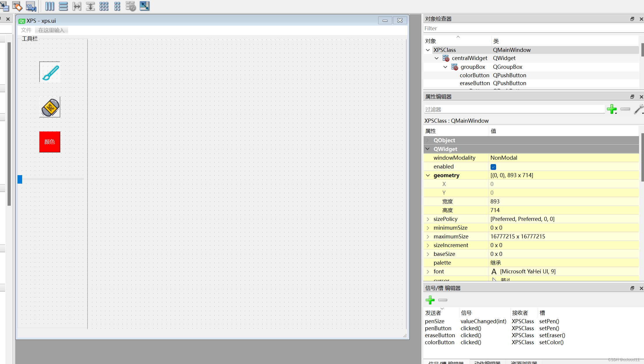Click the Adjust Size toolbar icon
This screenshot has width=644, height=364.
pos(144,6)
